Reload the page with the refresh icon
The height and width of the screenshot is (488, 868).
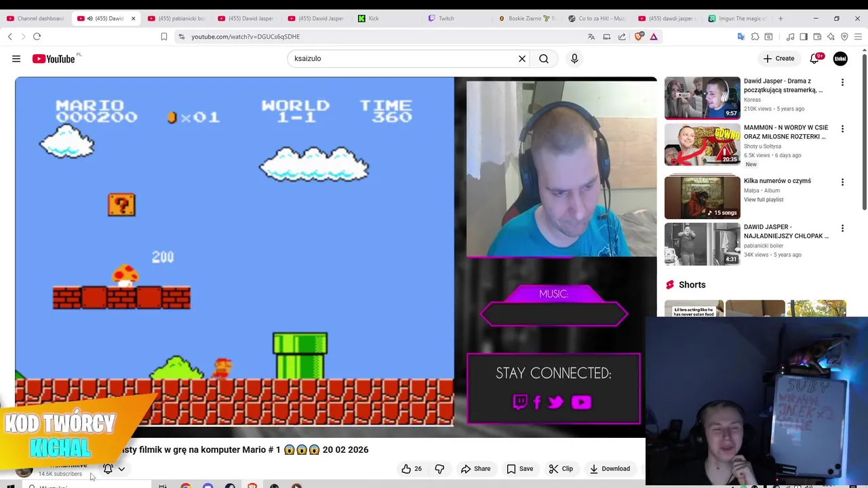[37, 37]
